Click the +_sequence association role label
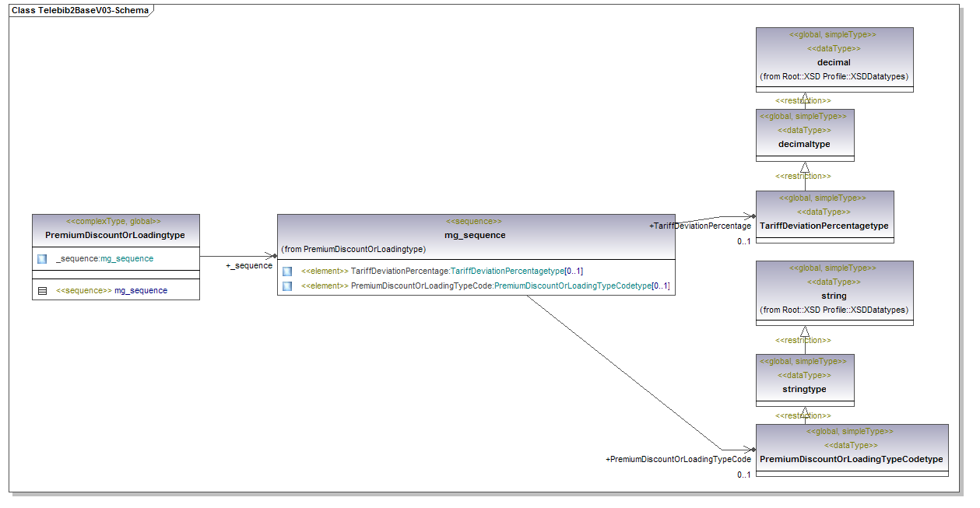980x508 pixels. [249, 266]
